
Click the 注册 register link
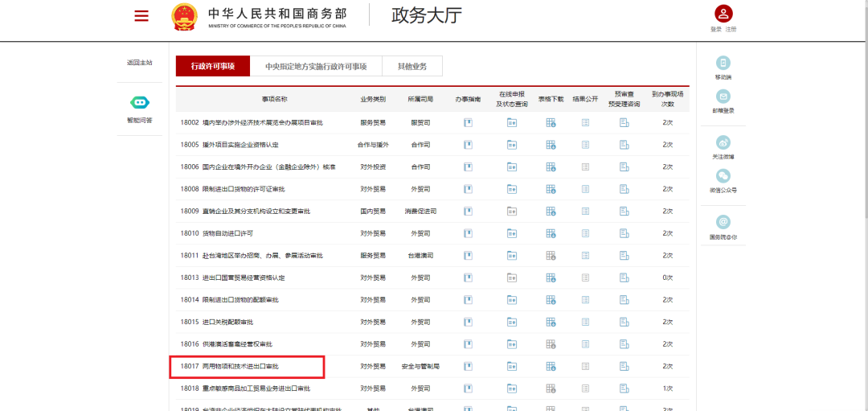[731, 30]
